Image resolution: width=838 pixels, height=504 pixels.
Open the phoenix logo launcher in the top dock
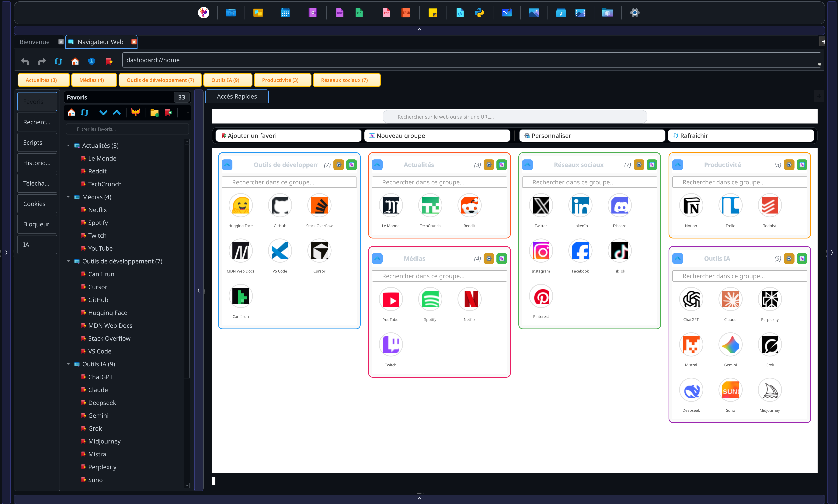point(204,13)
